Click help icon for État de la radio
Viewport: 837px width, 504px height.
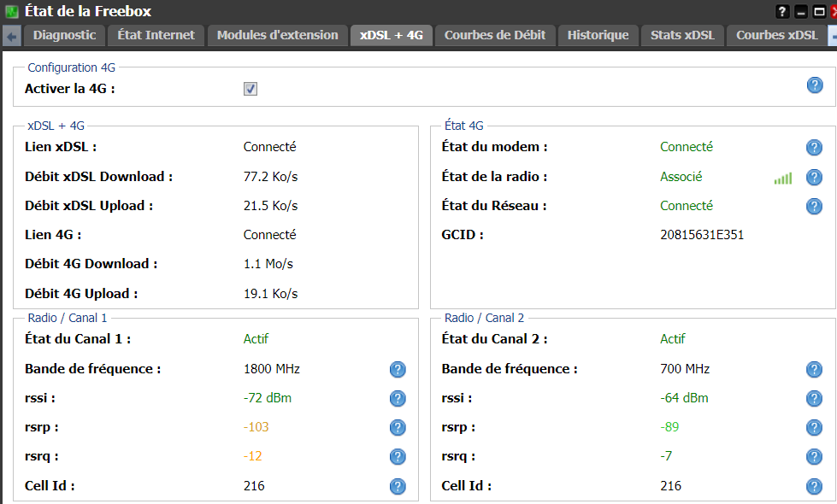pos(815,177)
